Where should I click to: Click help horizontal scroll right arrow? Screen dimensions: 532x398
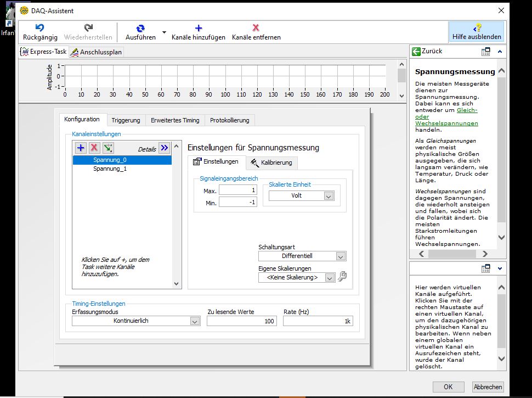[x=485, y=254]
